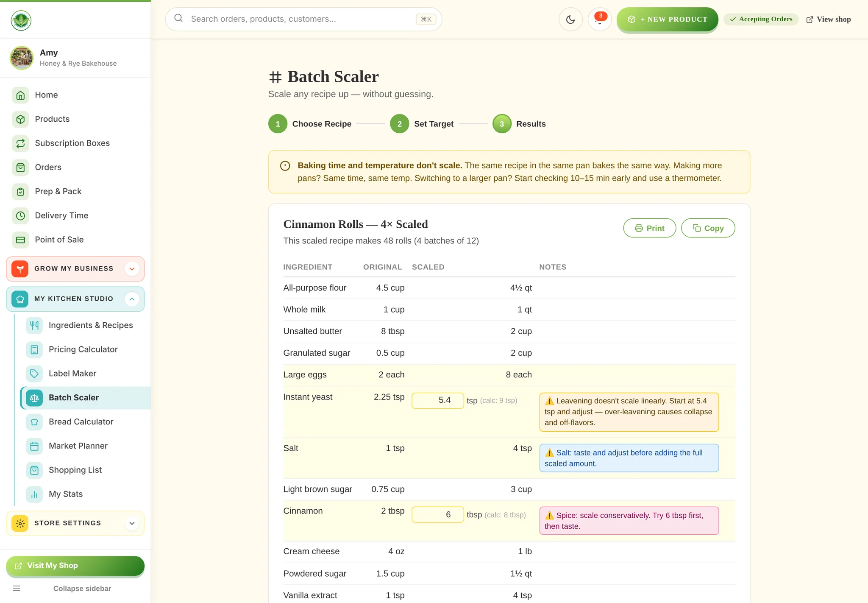Expand Store Settings section chevron
Screen dimensions: 868x603
coord(132,523)
